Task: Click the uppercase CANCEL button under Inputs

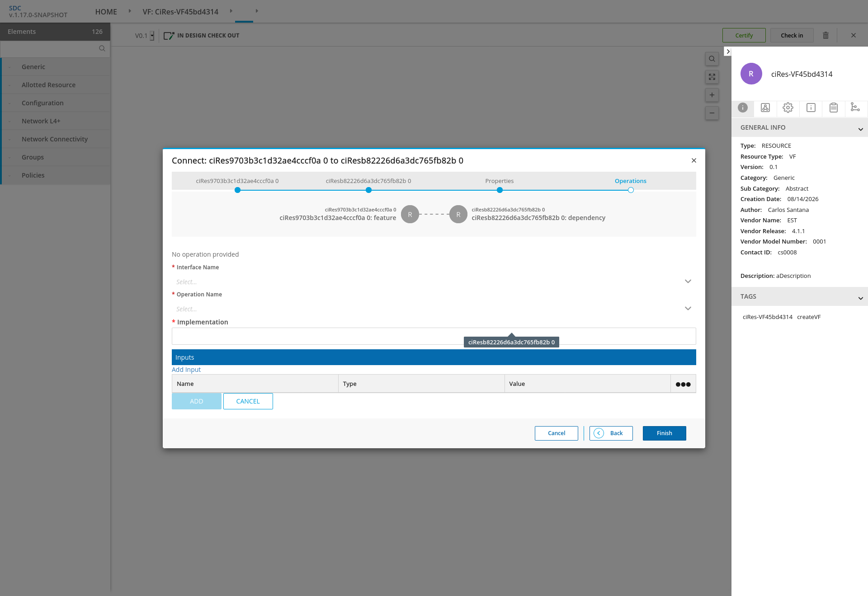Action: 248,401
